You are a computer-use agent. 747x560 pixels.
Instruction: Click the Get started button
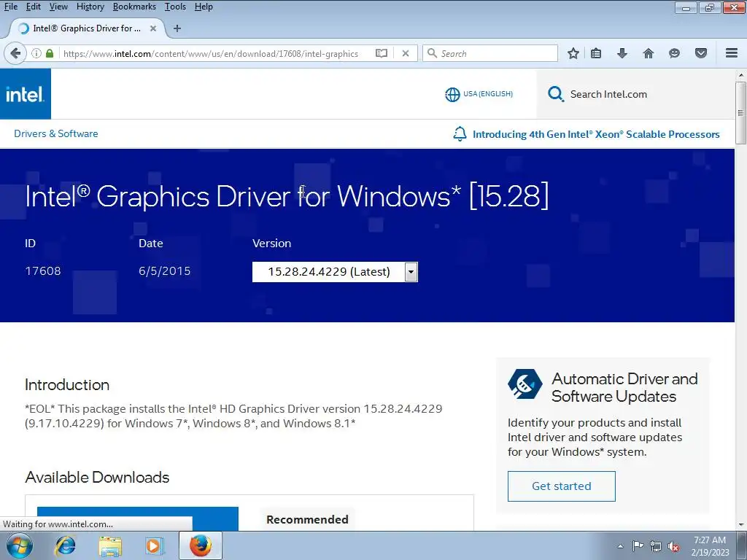pos(561,486)
